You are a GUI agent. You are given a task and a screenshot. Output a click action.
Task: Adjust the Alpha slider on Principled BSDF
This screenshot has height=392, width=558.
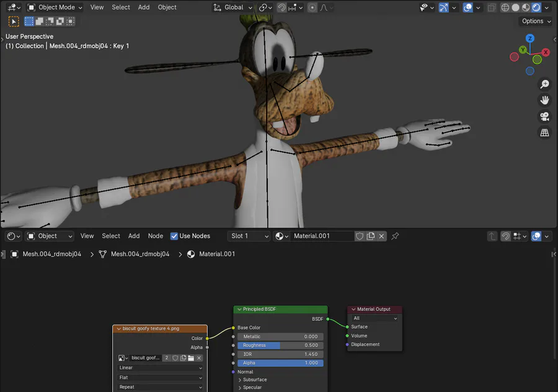(280, 363)
